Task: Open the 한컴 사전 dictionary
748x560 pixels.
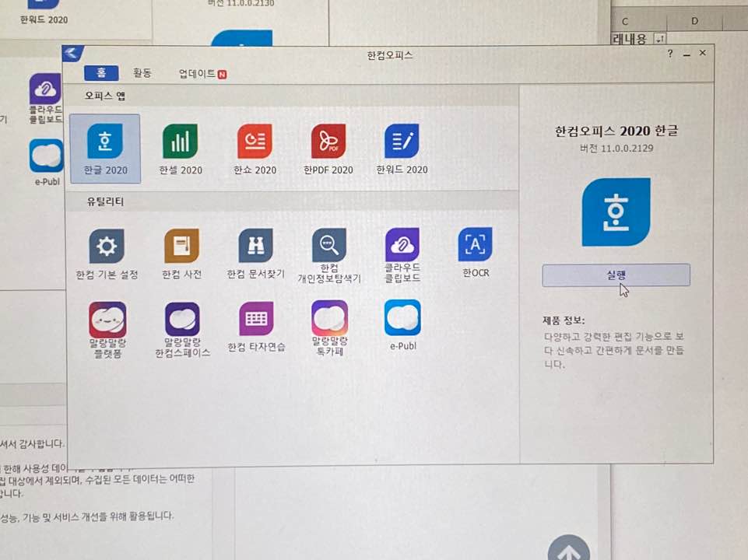Action: tap(181, 245)
